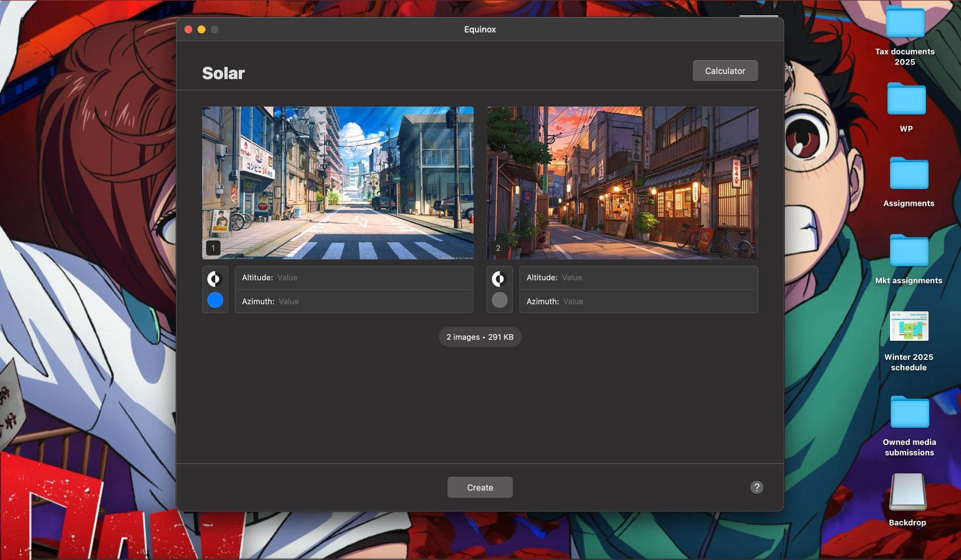Click appearance icon for image 1
961x560 pixels.
tap(215, 279)
